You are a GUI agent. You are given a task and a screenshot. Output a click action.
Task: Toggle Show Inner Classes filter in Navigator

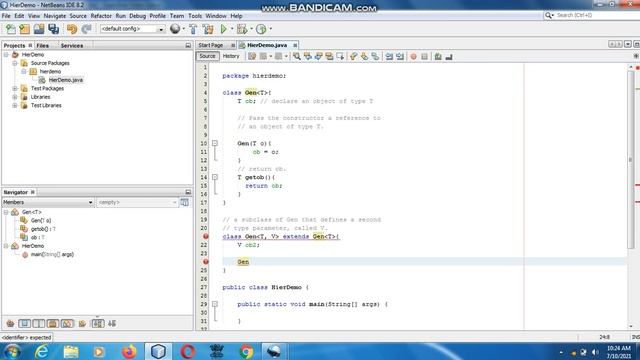pyautogui.click(x=67, y=324)
